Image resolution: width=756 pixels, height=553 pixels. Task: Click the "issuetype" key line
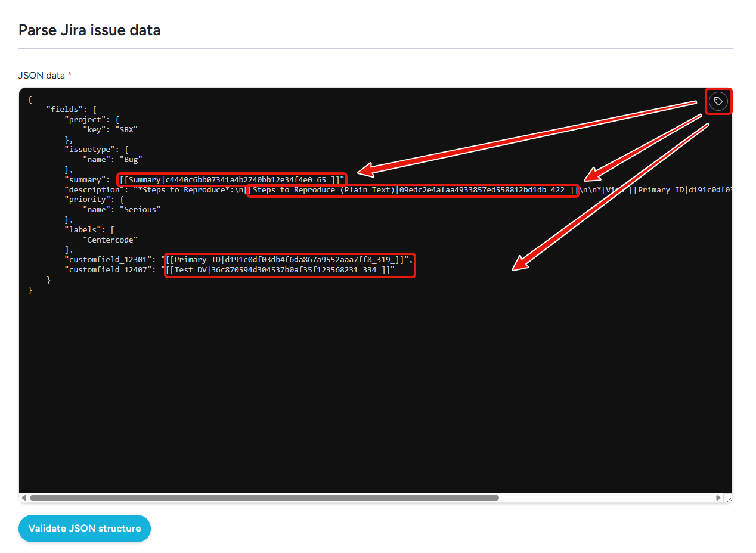tap(97, 150)
